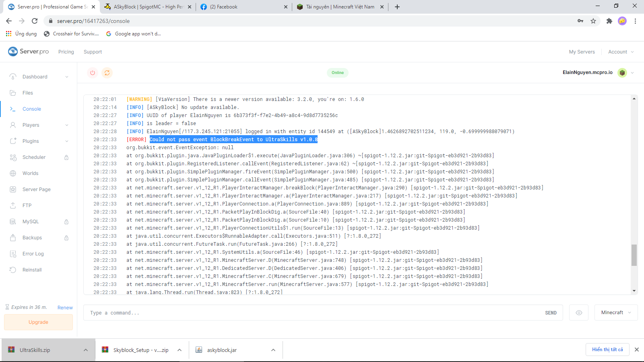
Task: Click the Scheduler icon in sidebar
Action: tap(13, 157)
